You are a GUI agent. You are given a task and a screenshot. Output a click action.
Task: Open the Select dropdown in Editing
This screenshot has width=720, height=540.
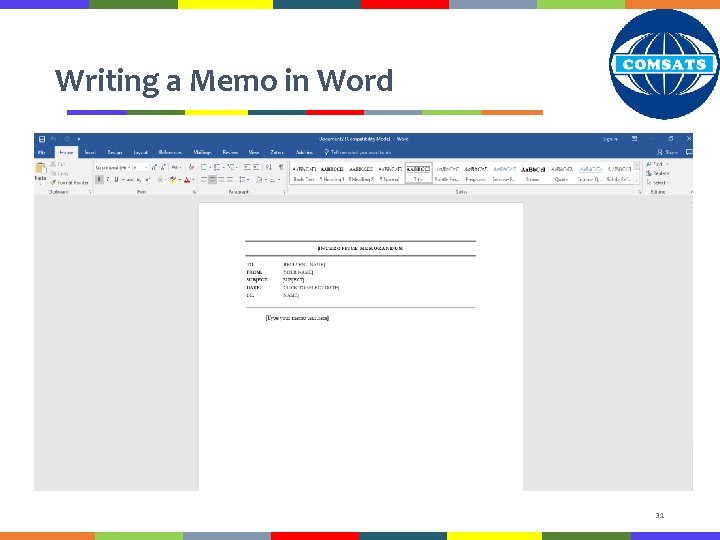(657, 182)
